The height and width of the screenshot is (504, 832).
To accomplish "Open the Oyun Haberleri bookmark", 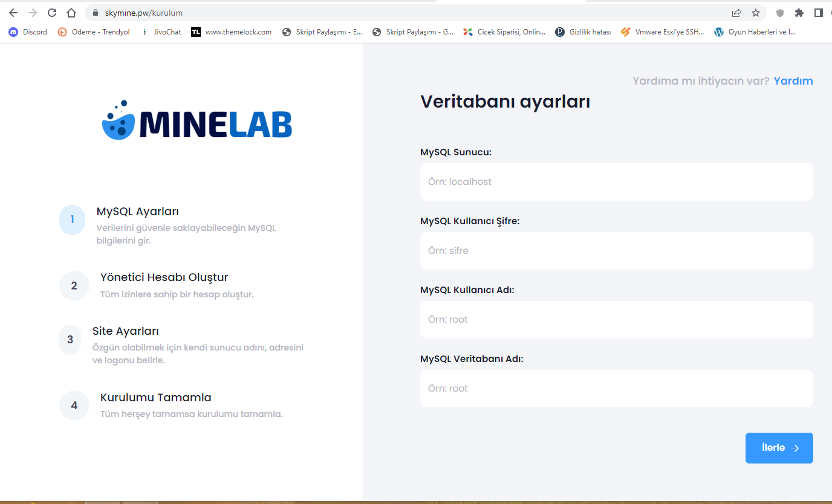I will click(755, 32).
